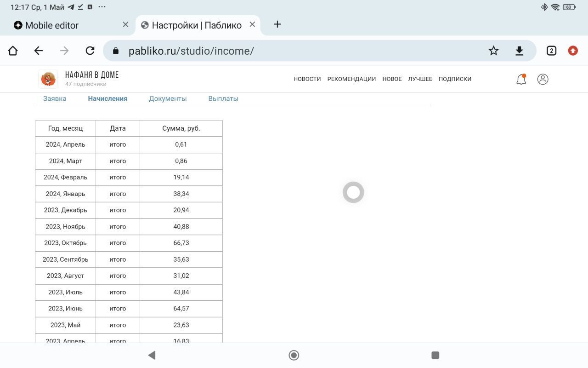Go to the Новости section

point(307,79)
